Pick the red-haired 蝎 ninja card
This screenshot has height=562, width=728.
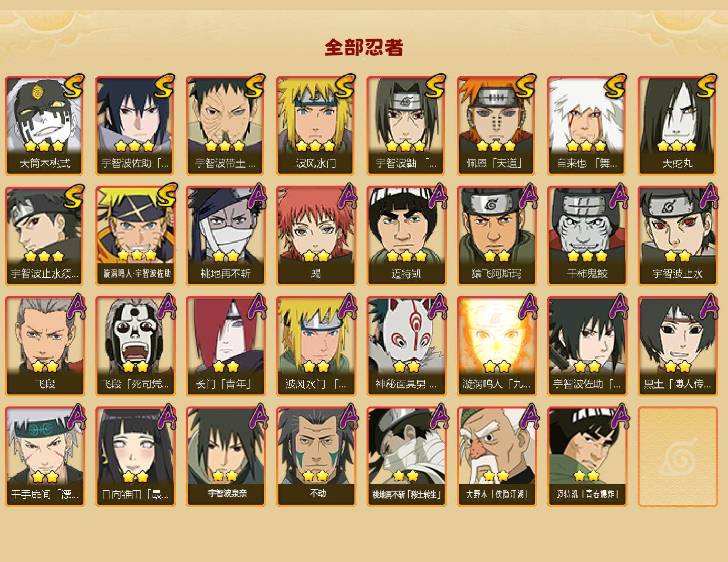[316, 236]
